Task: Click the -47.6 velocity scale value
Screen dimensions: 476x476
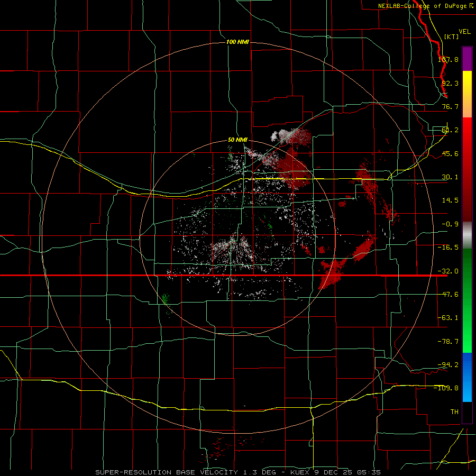Action: click(x=448, y=295)
